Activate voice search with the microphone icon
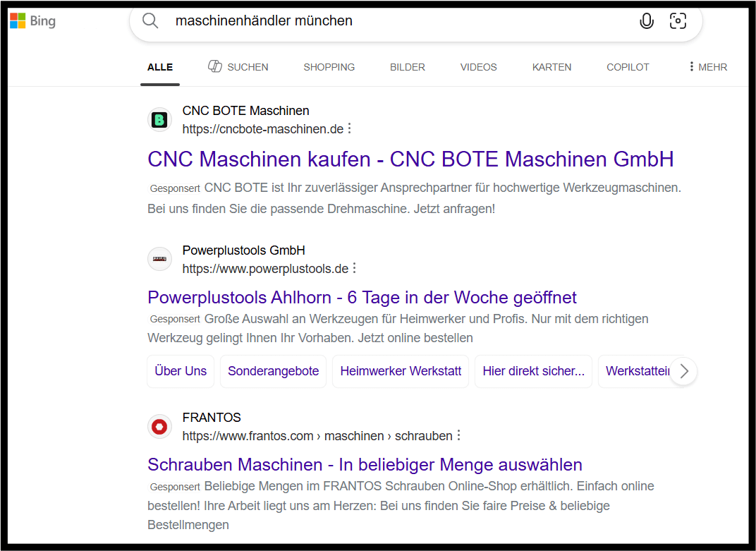The height and width of the screenshot is (551, 756). pyautogui.click(x=647, y=21)
